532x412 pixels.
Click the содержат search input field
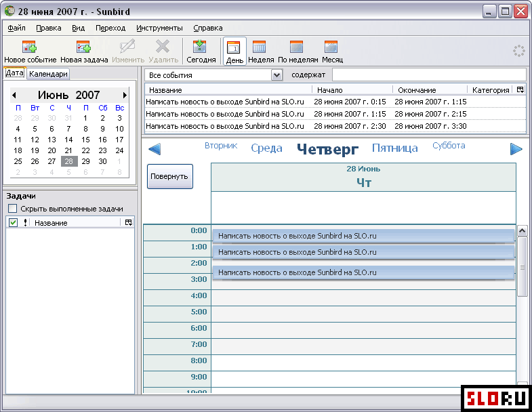click(x=429, y=75)
